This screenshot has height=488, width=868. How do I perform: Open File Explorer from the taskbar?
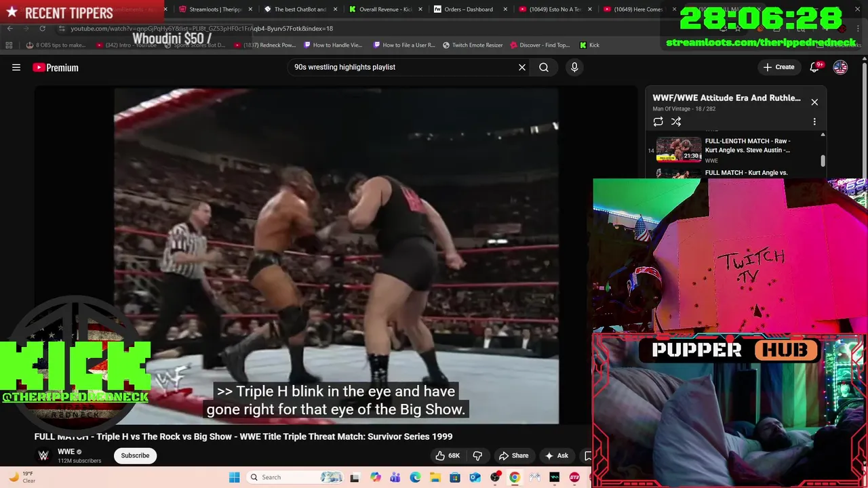(435, 477)
